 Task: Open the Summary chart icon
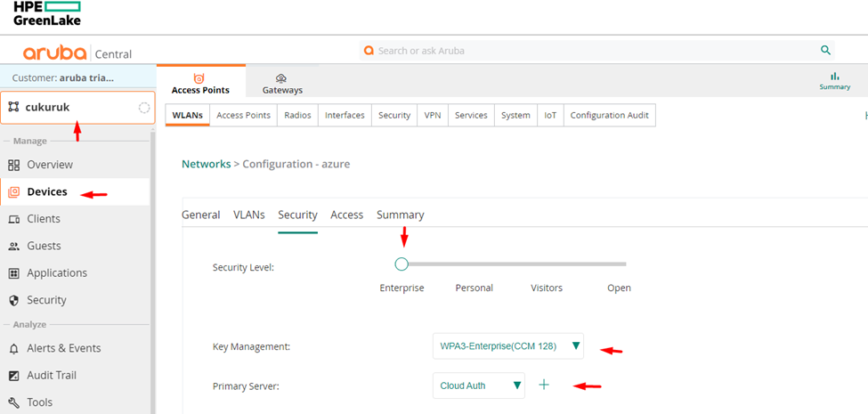835,76
